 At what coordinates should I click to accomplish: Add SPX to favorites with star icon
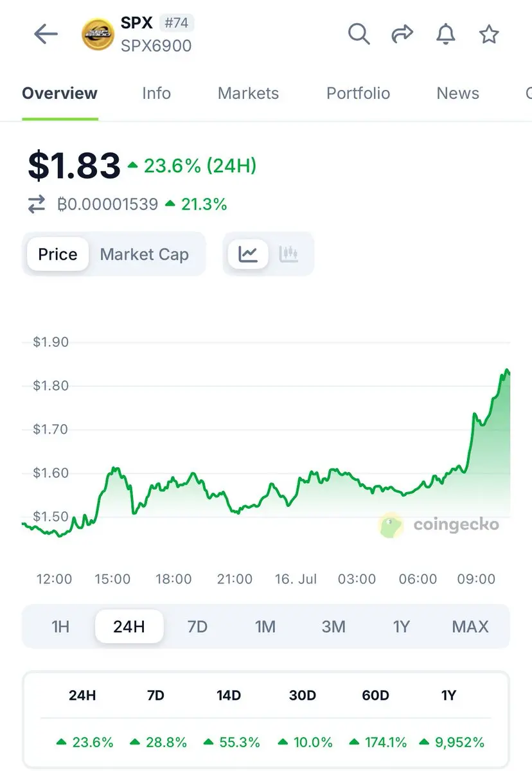pos(489,34)
